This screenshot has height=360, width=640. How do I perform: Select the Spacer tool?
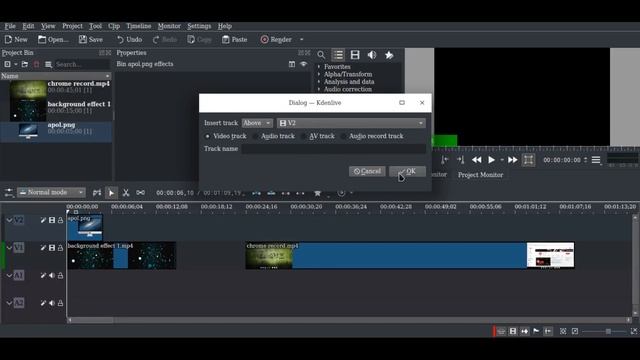[x=140, y=193]
